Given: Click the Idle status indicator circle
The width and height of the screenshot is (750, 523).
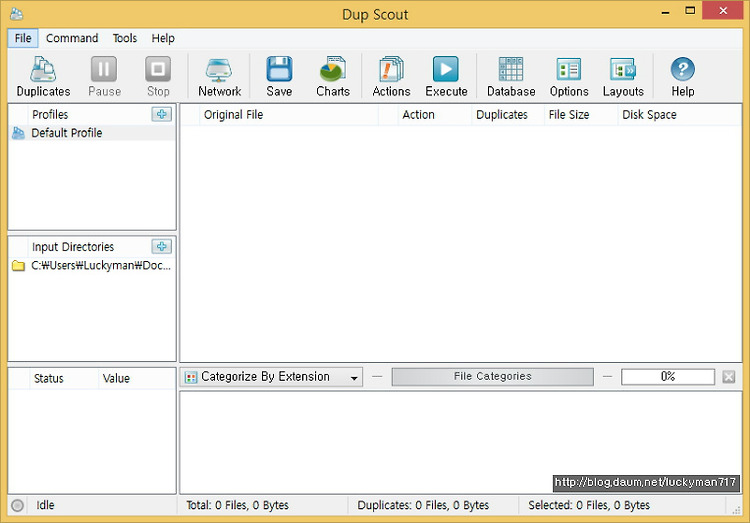Looking at the screenshot, I should pos(17,505).
